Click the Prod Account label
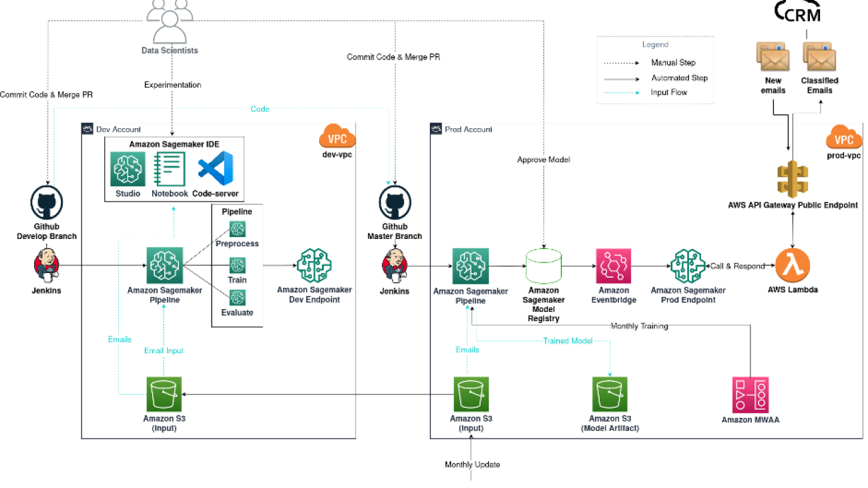This screenshot has width=868, height=488. tap(469, 130)
